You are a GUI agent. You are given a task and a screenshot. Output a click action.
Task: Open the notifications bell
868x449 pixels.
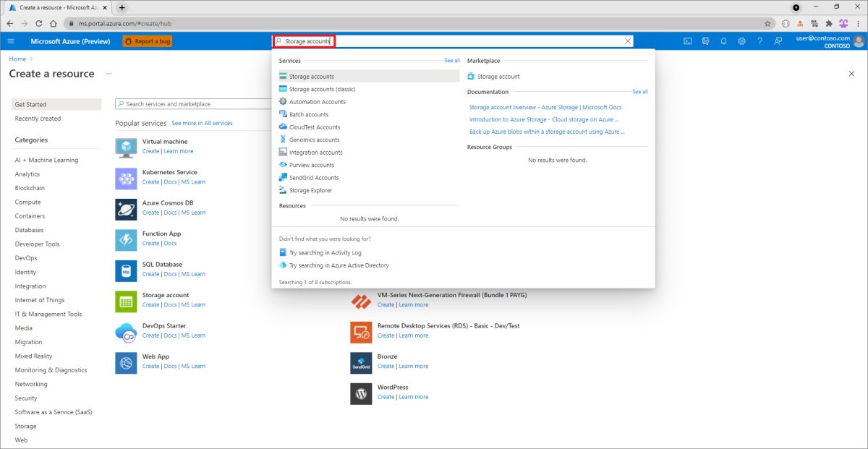pyautogui.click(x=724, y=41)
